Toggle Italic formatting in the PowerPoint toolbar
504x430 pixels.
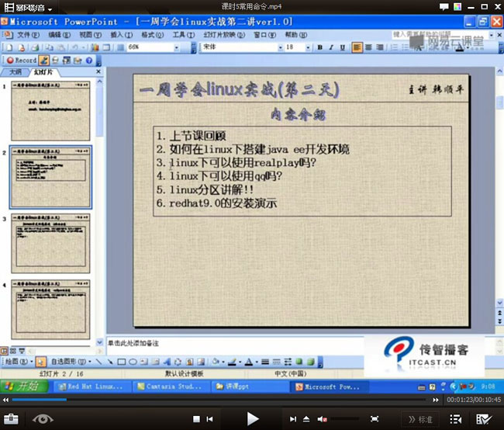(x=331, y=47)
